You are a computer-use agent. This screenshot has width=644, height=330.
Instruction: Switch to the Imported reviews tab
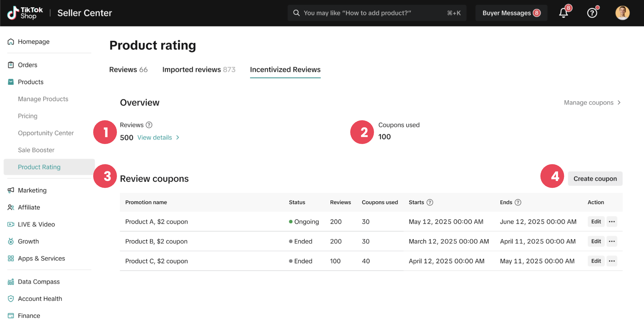[199, 70]
